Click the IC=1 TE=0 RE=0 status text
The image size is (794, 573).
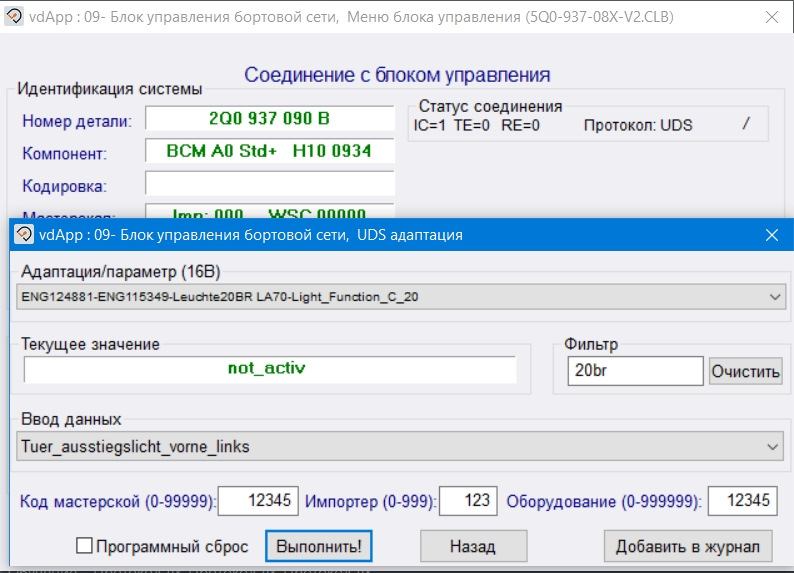[477, 125]
